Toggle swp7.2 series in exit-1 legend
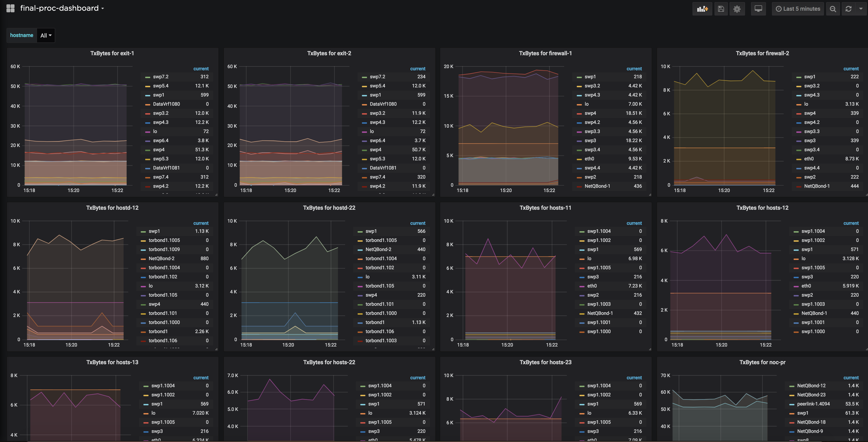 coord(161,77)
